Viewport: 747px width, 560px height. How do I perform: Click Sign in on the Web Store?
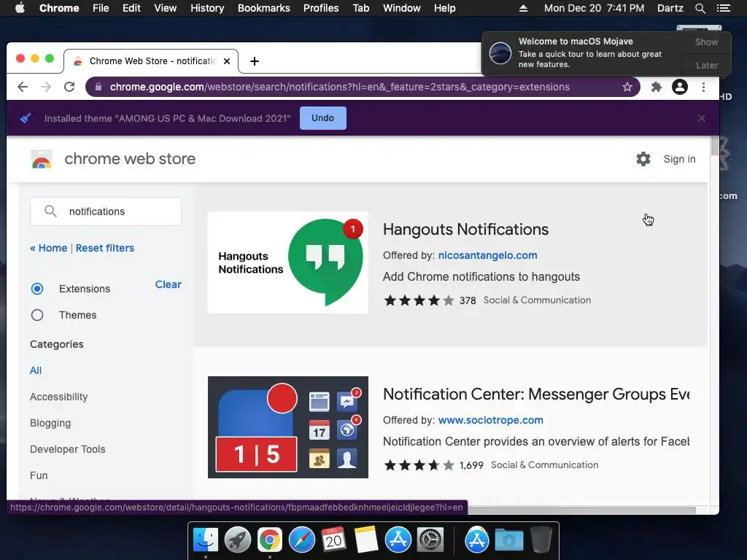pos(679,159)
